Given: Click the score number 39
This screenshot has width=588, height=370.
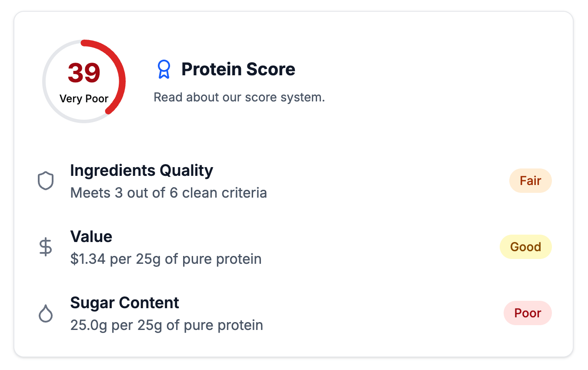Looking at the screenshot, I should tap(84, 73).
